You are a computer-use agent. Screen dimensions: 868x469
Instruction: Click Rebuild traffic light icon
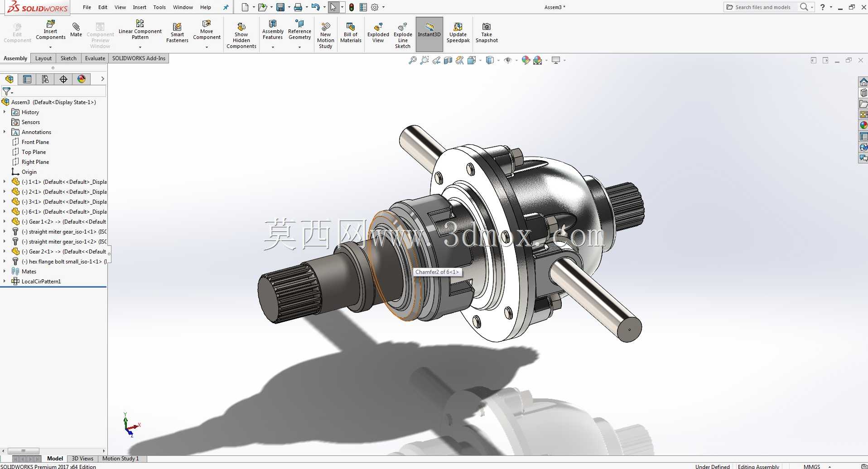point(352,7)
